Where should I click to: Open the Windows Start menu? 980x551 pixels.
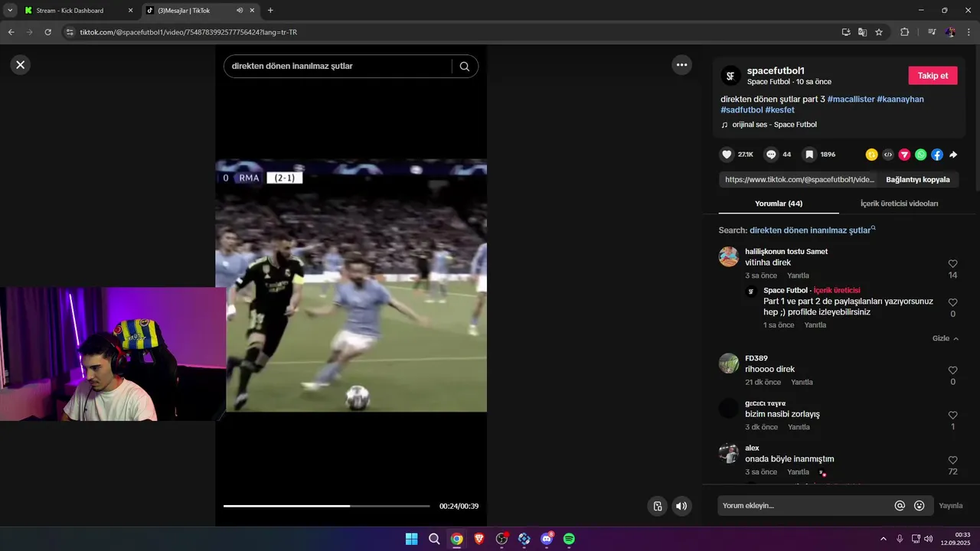(411, 539)
